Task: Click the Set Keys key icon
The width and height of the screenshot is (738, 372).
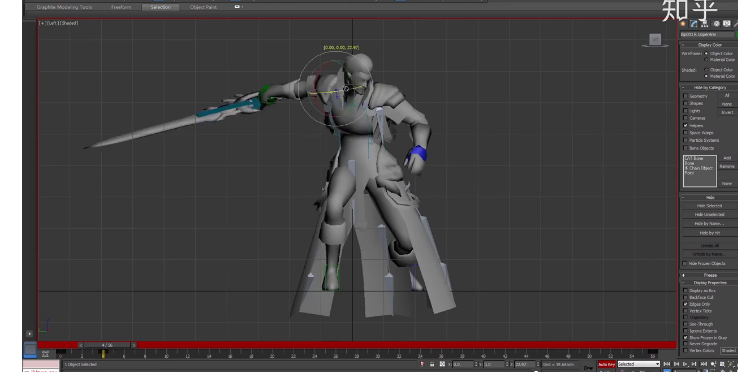Action: coord(588,367)
